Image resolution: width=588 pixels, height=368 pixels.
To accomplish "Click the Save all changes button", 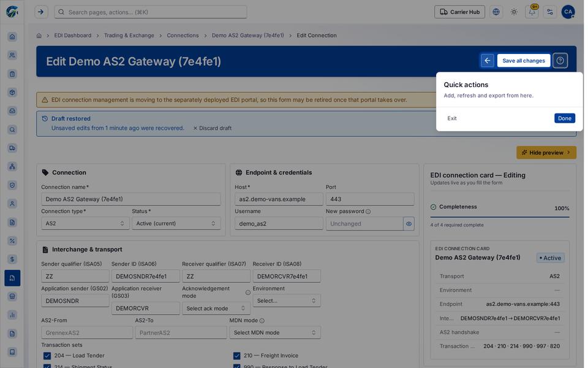I will pyautogui.click(x=524, y=61).
